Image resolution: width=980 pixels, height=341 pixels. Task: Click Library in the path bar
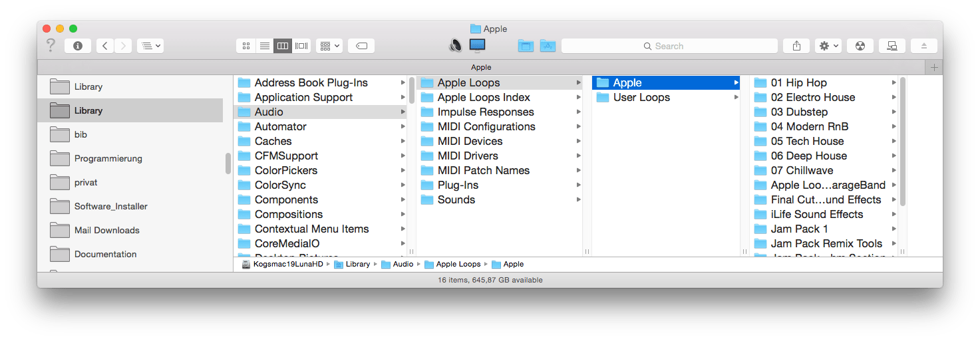352,264
